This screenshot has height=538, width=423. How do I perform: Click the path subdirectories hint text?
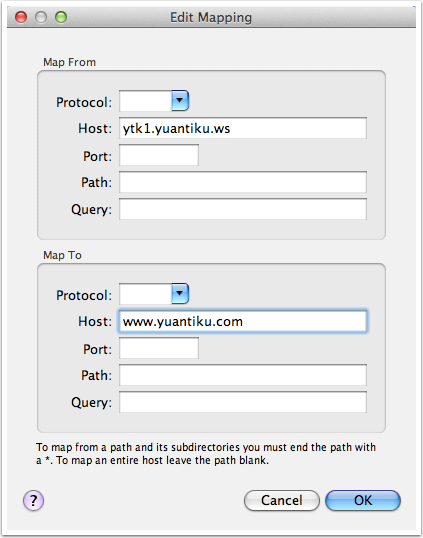[206, 454]
